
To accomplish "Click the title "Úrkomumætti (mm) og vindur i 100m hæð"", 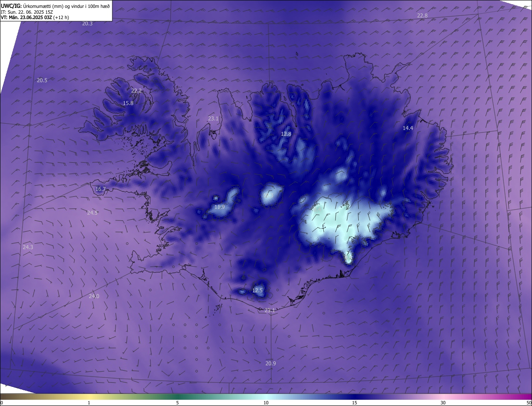I will (66, 6).
